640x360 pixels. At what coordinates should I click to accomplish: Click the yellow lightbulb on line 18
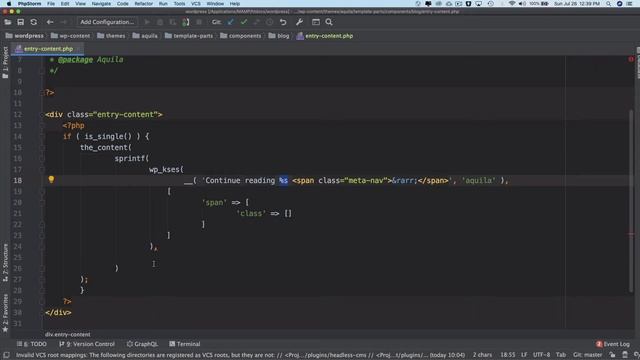[51, 179]
